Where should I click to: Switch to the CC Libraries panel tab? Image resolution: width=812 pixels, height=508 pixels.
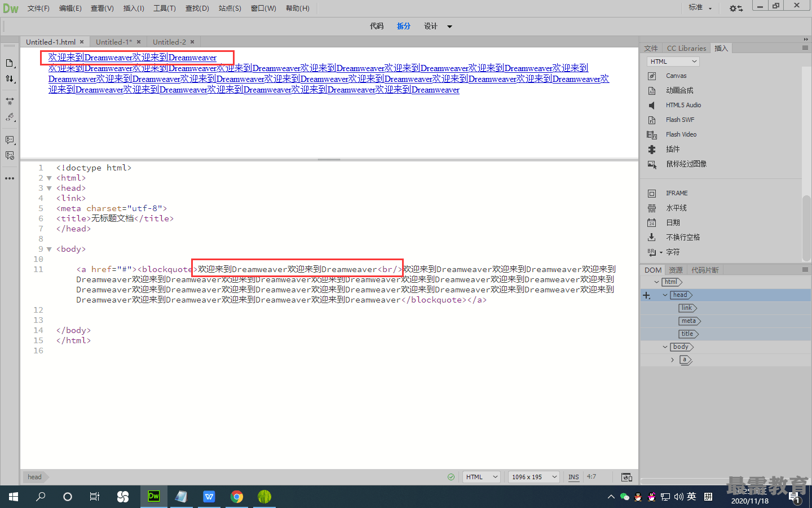[x=686, y=49]
